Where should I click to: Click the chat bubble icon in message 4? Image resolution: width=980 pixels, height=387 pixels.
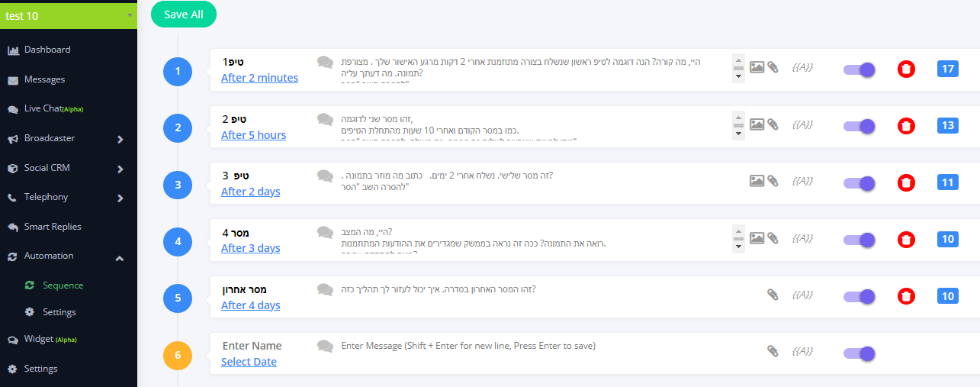(x=326, y=232)
